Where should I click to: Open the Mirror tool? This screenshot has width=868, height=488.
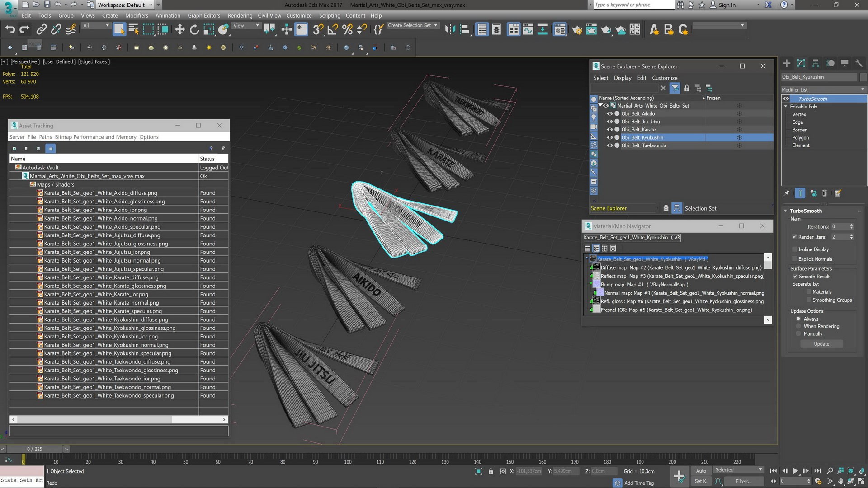tap(449, 30)
